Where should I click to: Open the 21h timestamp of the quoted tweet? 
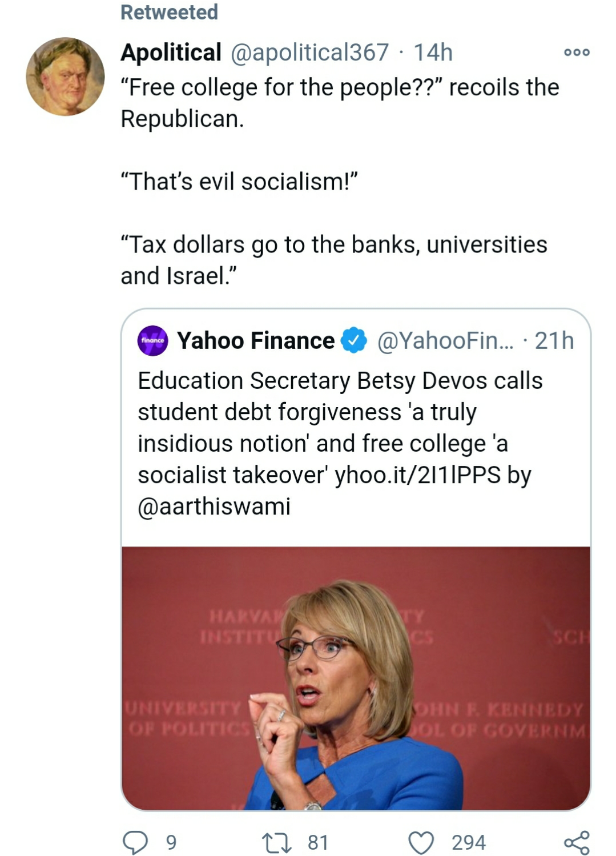[554, 341]
